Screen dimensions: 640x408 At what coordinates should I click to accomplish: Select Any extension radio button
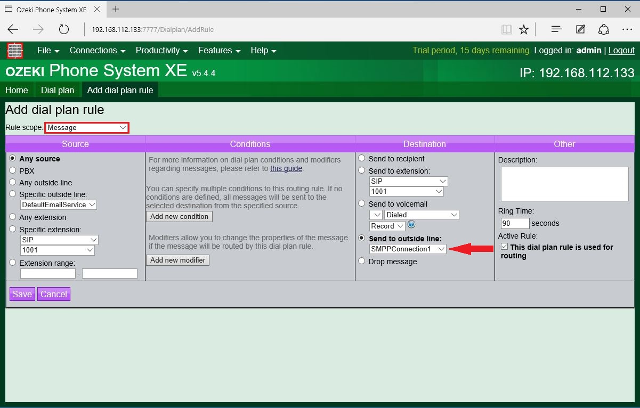tap(13, 217)
